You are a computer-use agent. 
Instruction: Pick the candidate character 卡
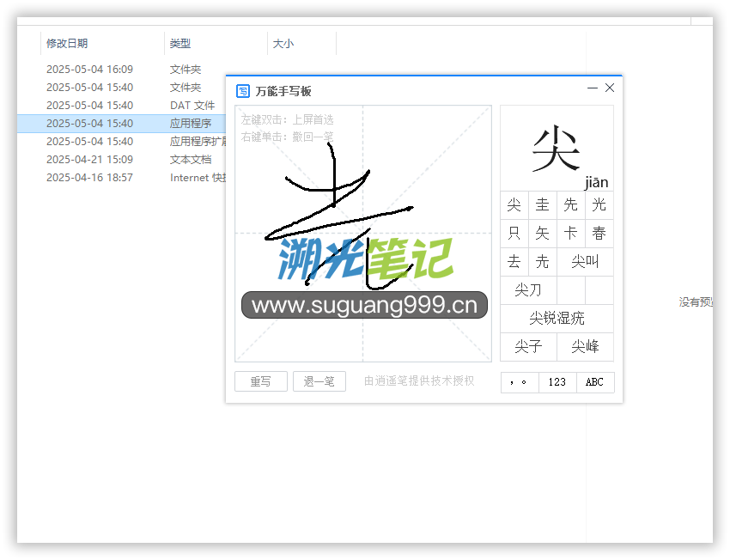click(571, 234)
